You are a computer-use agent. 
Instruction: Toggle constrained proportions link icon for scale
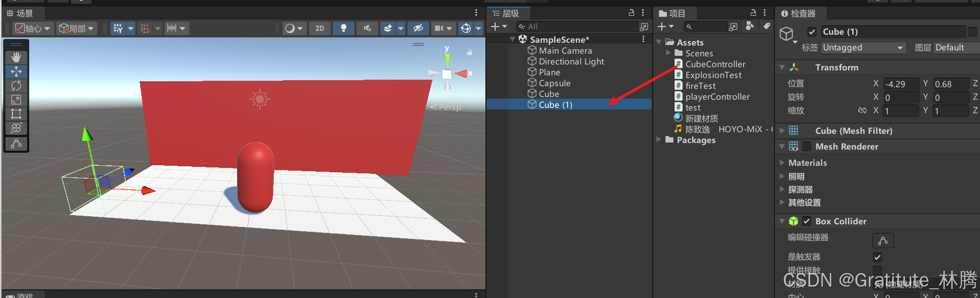[x=862, y=111]
